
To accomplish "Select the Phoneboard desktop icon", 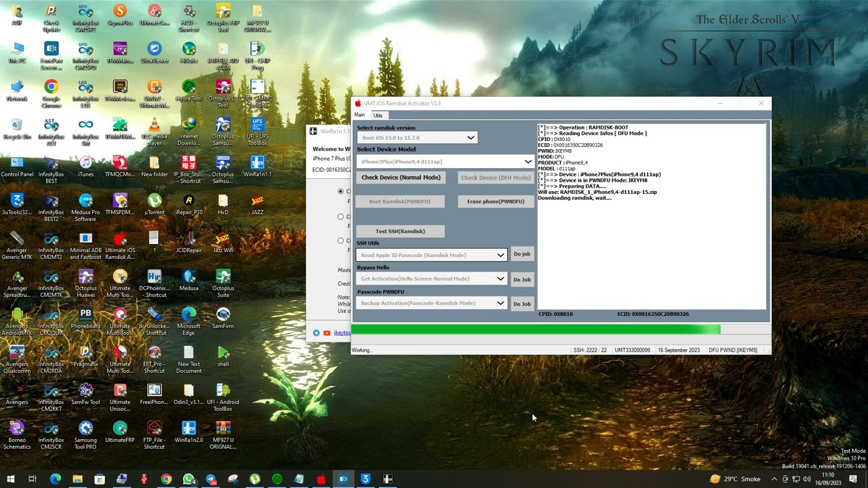I will pos(85,319).
